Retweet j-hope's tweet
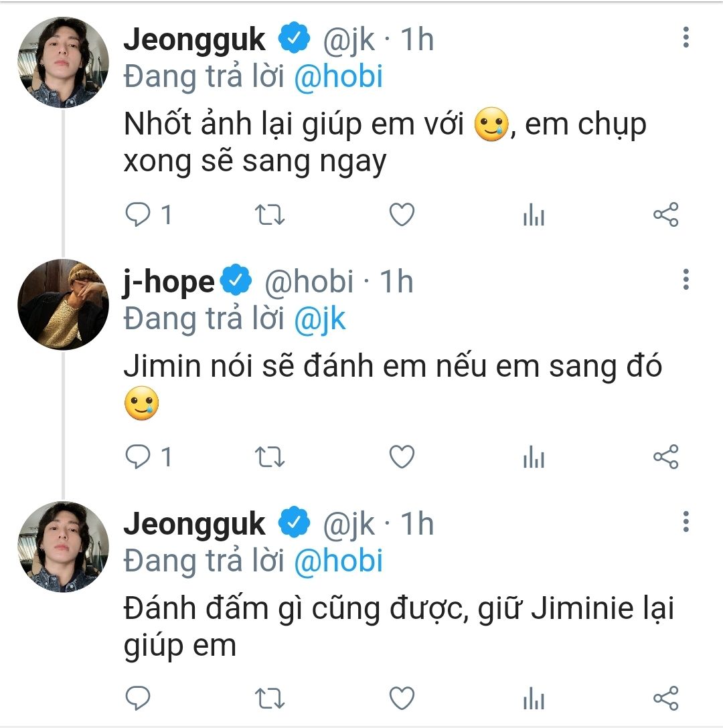Image resolution: width=723 pixels, height=728 pixels. click(271, 457)
